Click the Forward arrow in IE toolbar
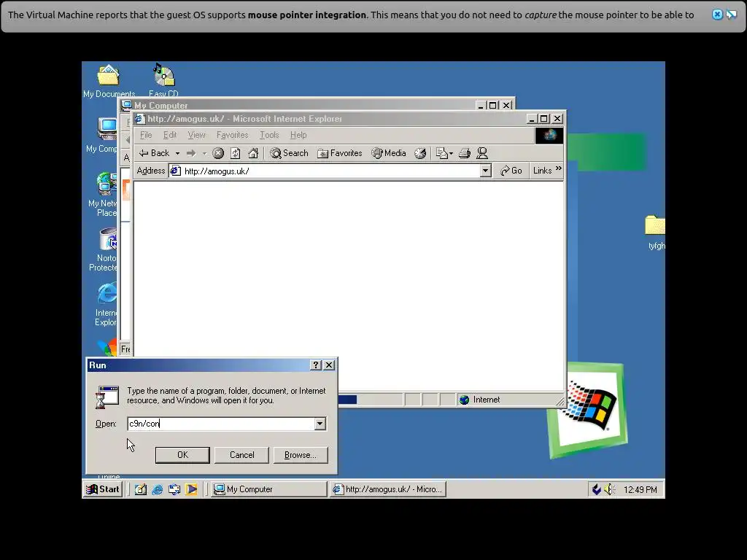Screen dimensions: 747x560 pos(191,153)
